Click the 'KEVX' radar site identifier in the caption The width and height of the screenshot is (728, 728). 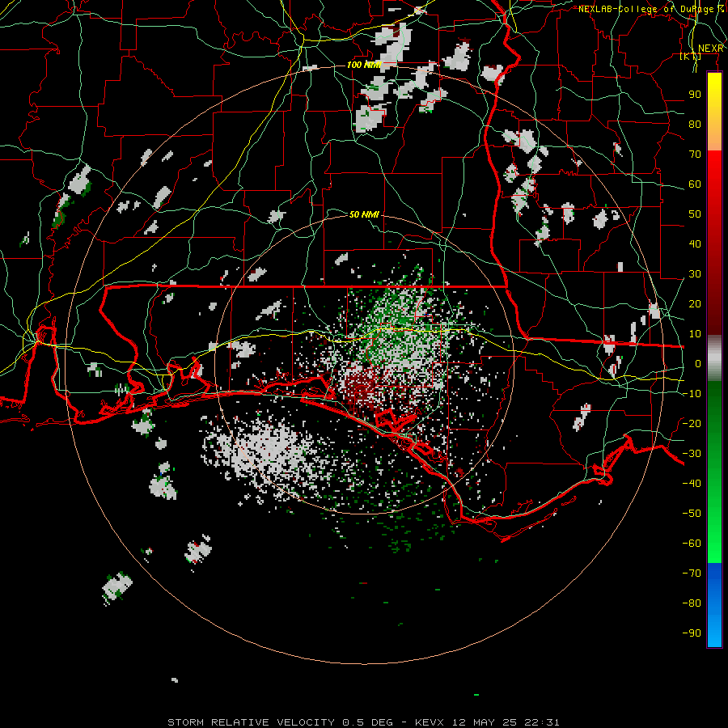click(x=430, y=722)
